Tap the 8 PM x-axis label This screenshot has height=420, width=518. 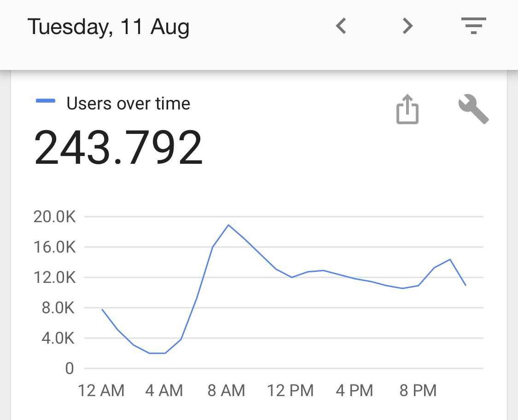(x=418, y=391)
